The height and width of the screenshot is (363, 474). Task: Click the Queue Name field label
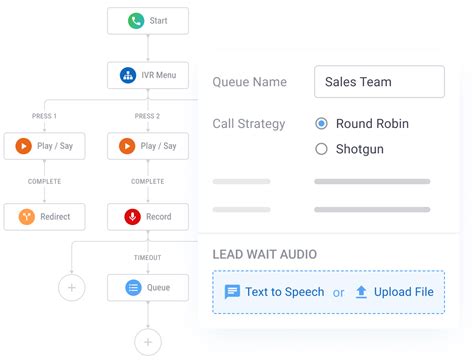pyautogui.click(x=250, y=82)
